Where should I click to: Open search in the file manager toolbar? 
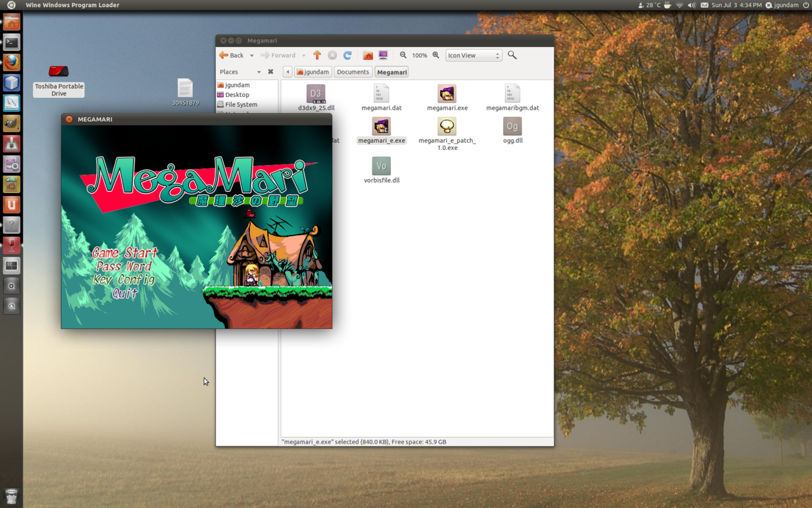point(512,55)
